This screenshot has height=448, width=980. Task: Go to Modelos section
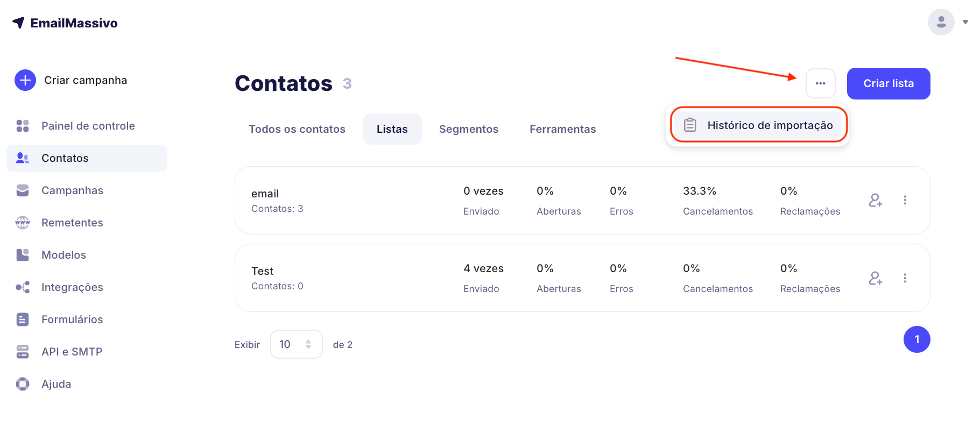[x=64, y=255]
